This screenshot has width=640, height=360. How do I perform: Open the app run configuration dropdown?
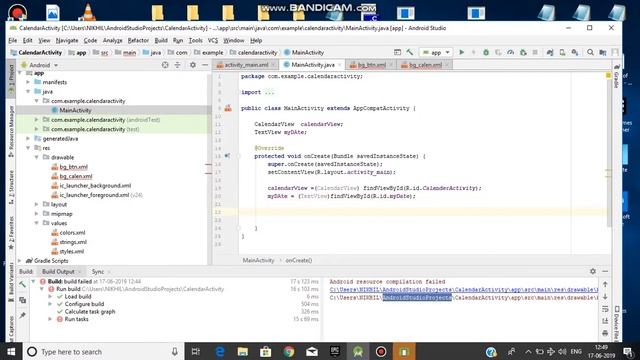436,52
